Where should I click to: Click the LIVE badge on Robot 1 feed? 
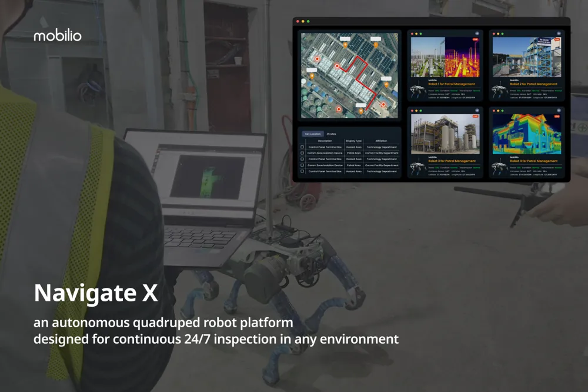(x=475, y=41)
